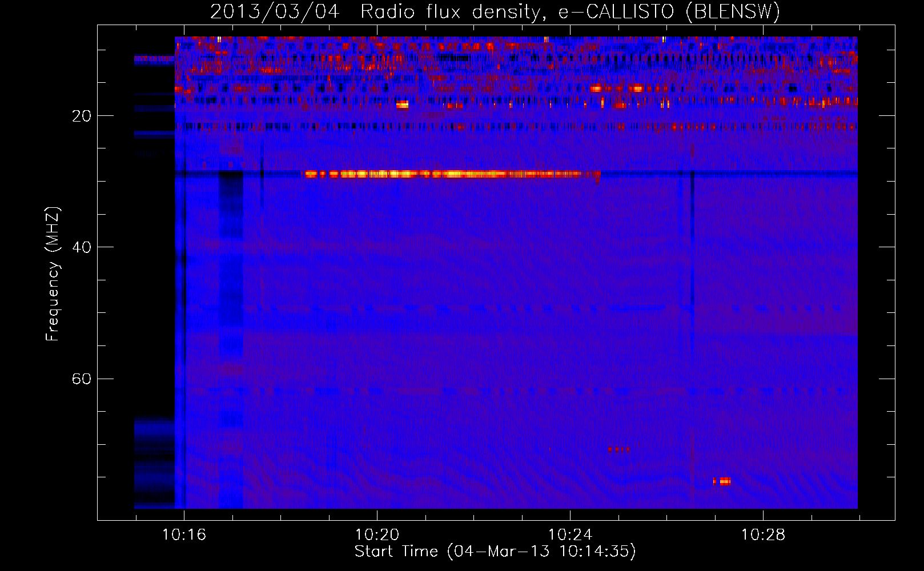The image size is (924, 571).
Task: Click the 10:24 time tick label
Action: point(570,535)
